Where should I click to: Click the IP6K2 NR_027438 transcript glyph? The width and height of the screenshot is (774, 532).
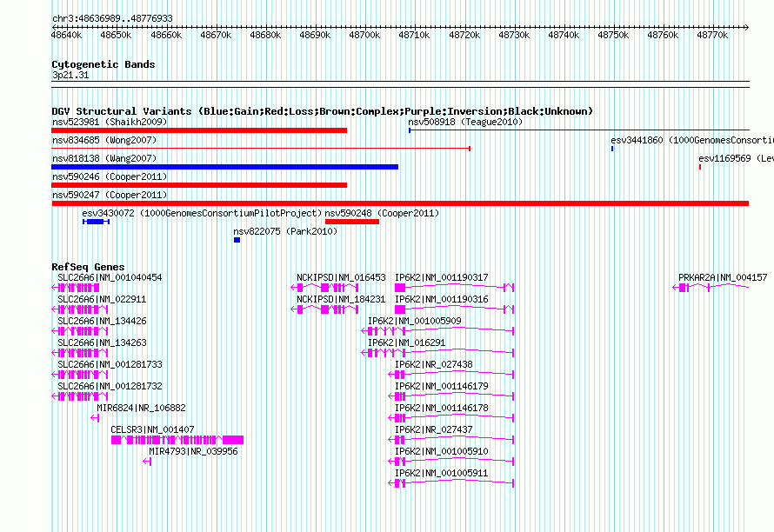[x=451, y=375]
